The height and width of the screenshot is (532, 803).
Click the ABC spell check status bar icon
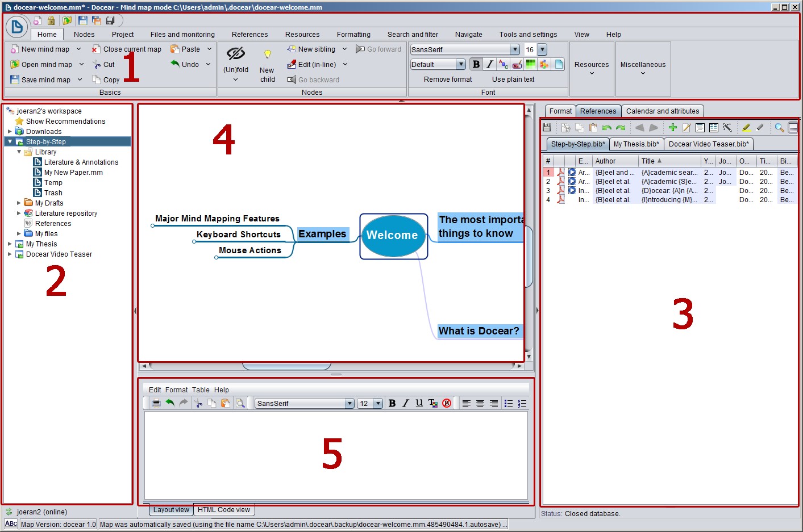11,524
